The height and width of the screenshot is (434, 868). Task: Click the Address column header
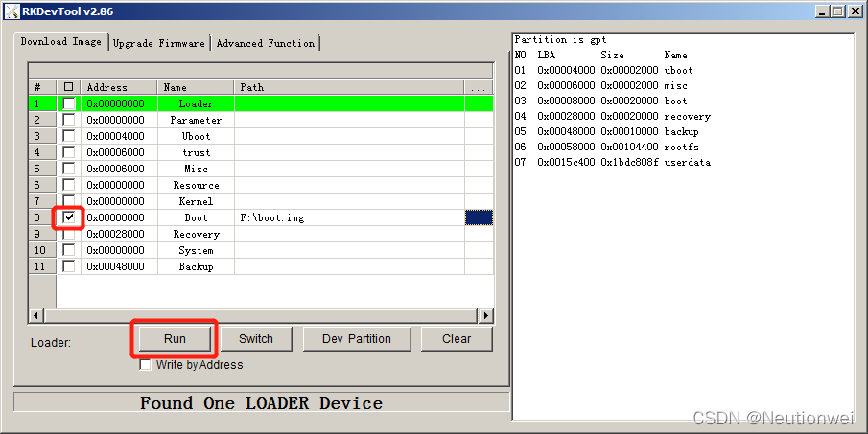coord(119,87)
